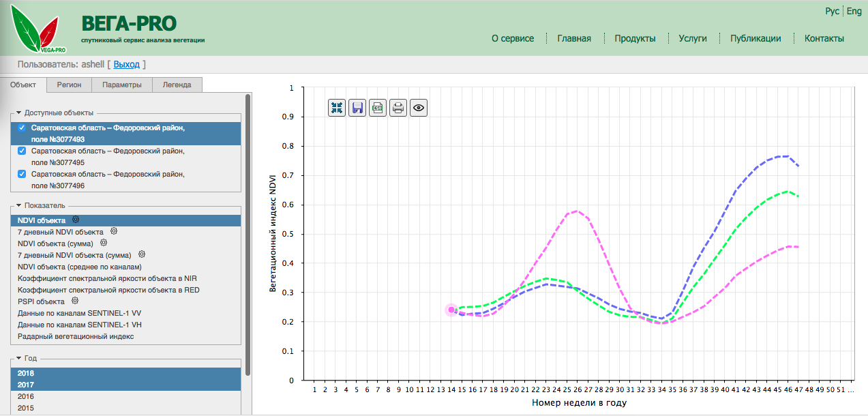Switch to the Регион tab

tap(69, 85)
